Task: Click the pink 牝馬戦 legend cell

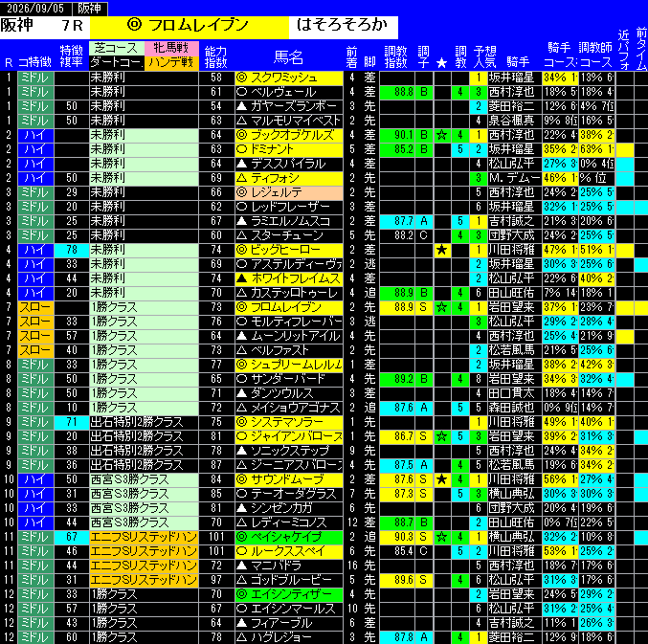Action: 171,48
